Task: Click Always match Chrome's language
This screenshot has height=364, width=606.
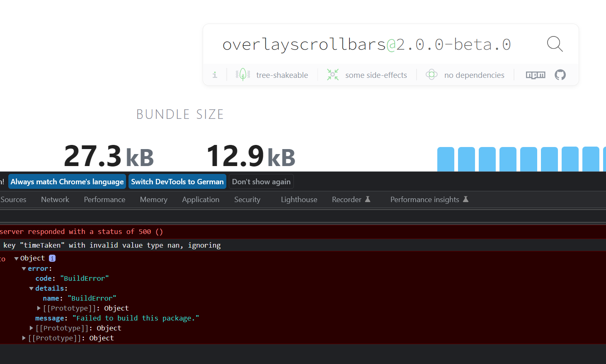Action: (67, 181)
